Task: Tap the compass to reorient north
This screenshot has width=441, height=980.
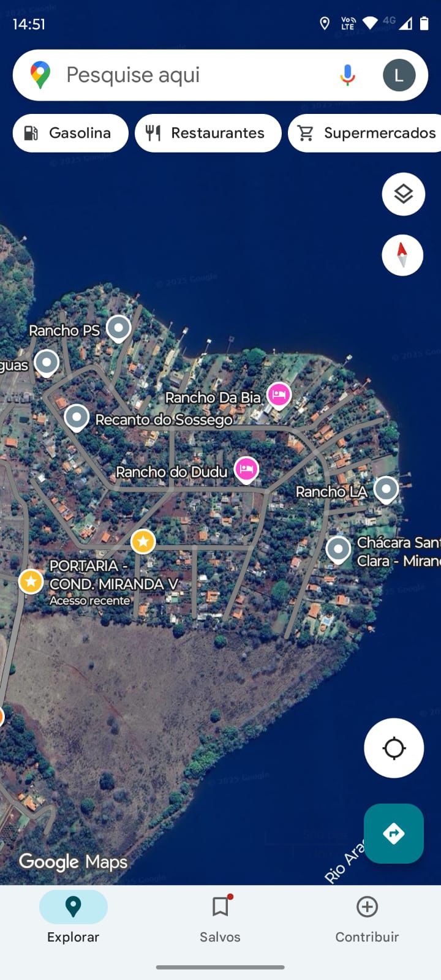Action: tap(402, 255)
